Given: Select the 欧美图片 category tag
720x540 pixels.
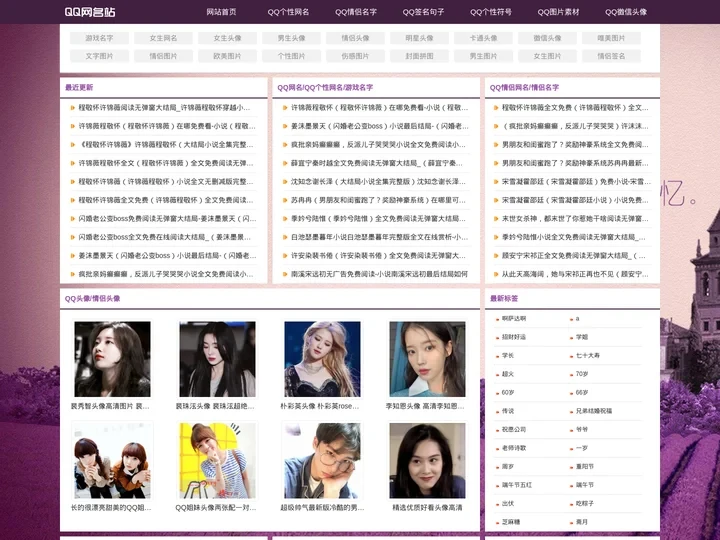Looking at the screenshot, I should tap(227, 56).
